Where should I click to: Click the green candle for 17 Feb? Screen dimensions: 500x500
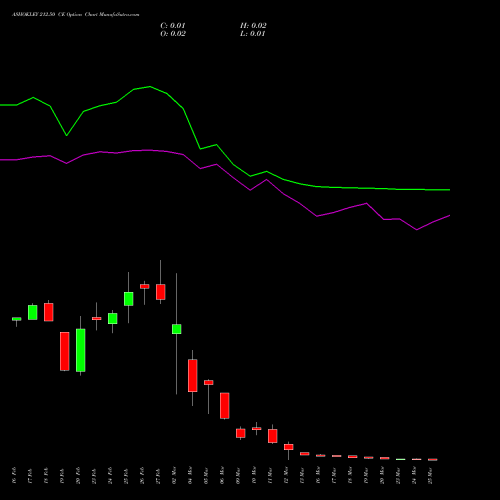click(33, 312)
